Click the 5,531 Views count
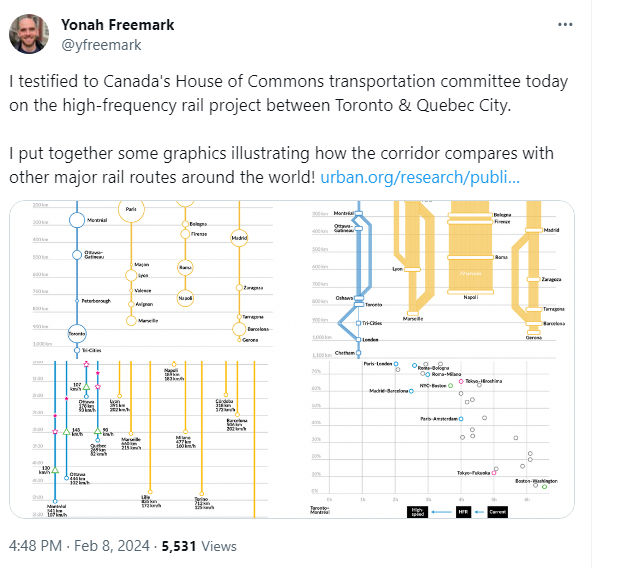Screen dimensions: 620x568 tap(204, 546)
